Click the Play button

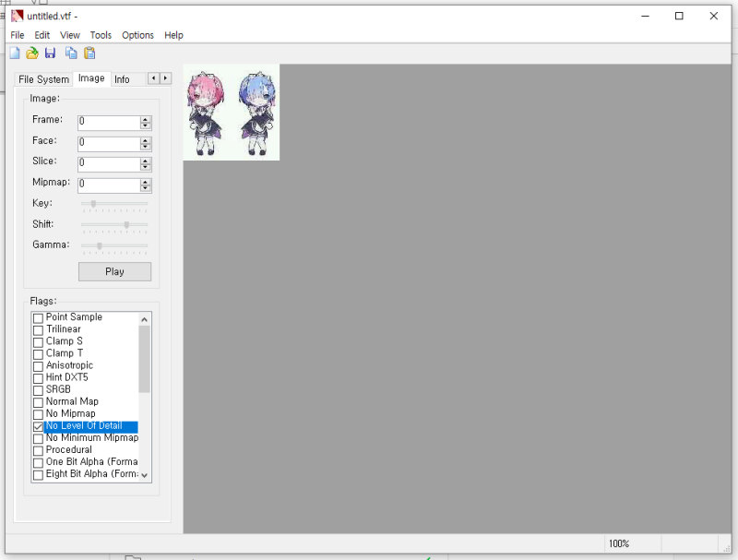click(114, 271)
